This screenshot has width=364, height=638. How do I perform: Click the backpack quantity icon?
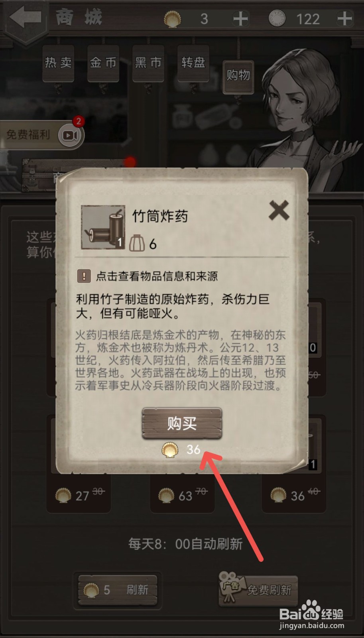[137, 243]
